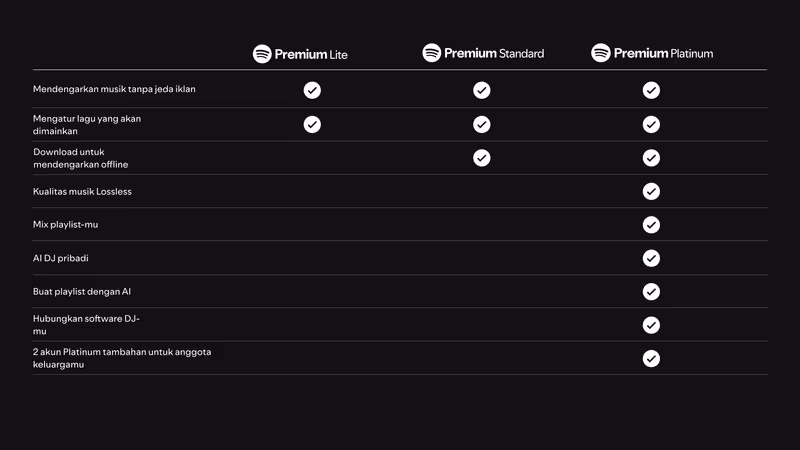Click Premium Platinum Lossless quality checkmark
800x450 pixels.
point(651,191)
